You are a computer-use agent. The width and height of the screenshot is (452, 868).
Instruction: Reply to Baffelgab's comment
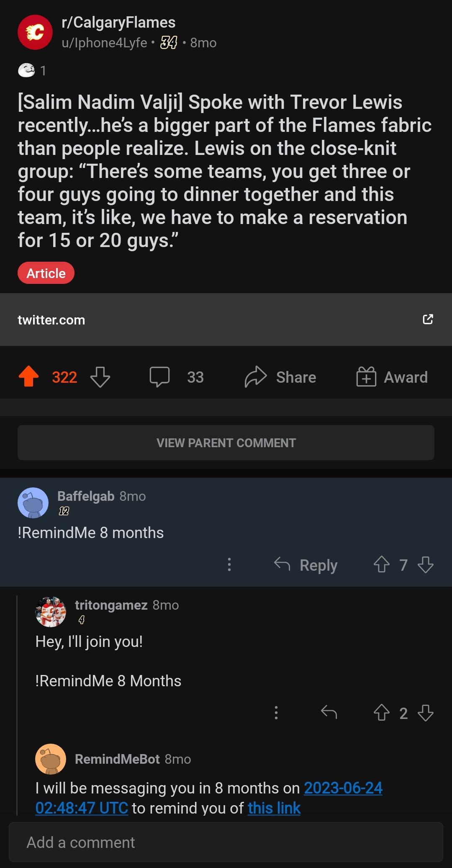(x=306, y=565)
